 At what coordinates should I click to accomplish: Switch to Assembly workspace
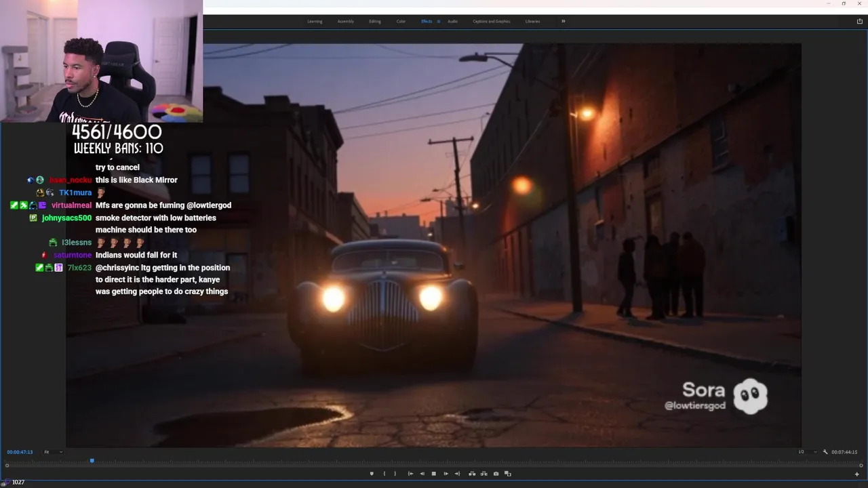[x=346, y=22]
